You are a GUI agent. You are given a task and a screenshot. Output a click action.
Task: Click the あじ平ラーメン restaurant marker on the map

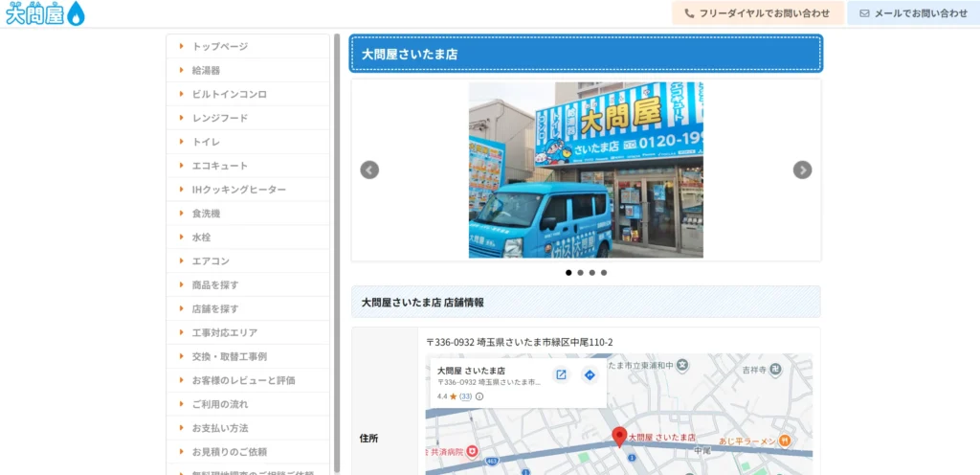pyautogui.click(x=784, y=440)
